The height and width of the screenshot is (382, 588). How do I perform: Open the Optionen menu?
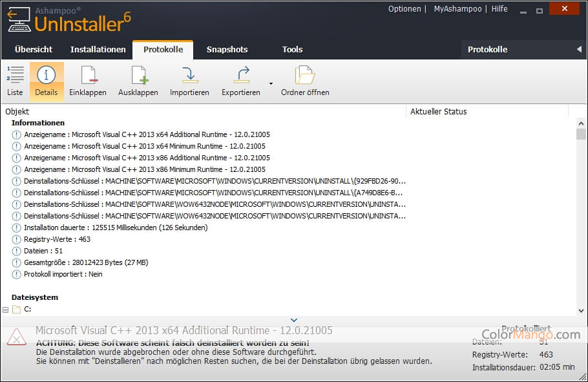pyautogui.click(x=404, y=9)
